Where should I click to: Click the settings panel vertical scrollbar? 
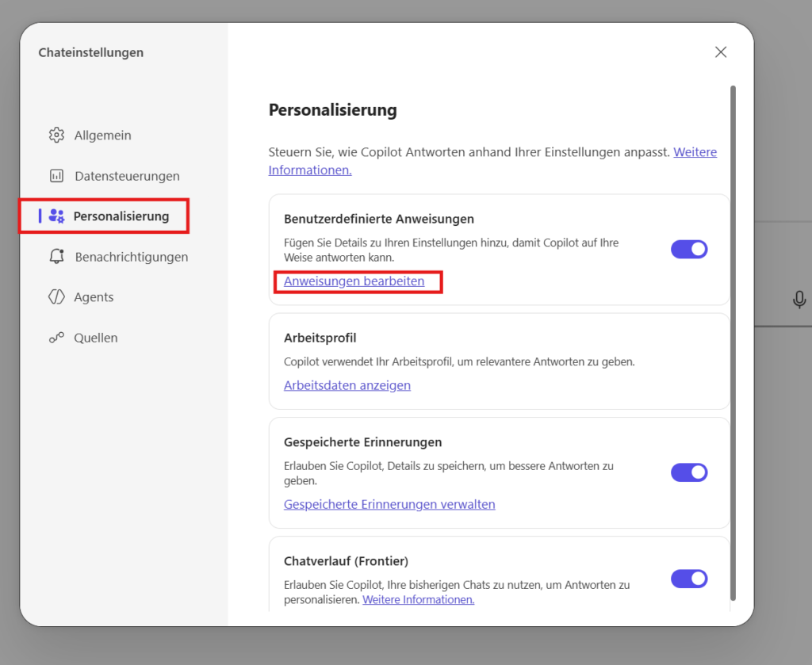[x=733, y=343]
